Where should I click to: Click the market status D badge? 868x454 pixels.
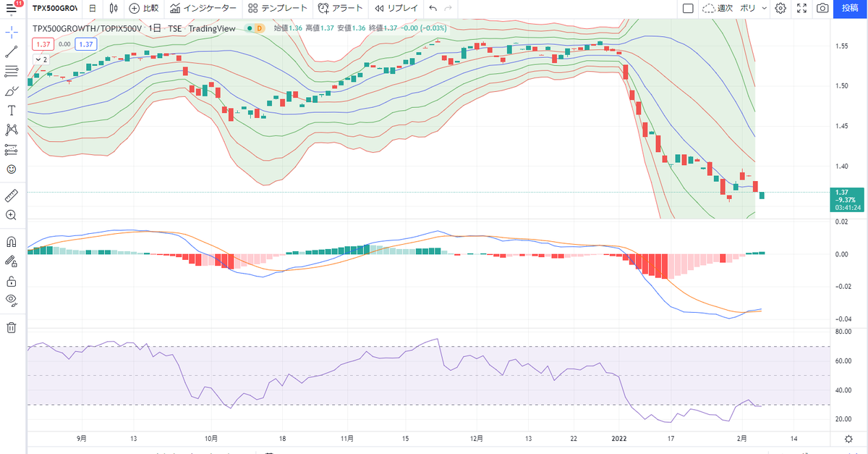pyautogui.click(x=260, y=28)
